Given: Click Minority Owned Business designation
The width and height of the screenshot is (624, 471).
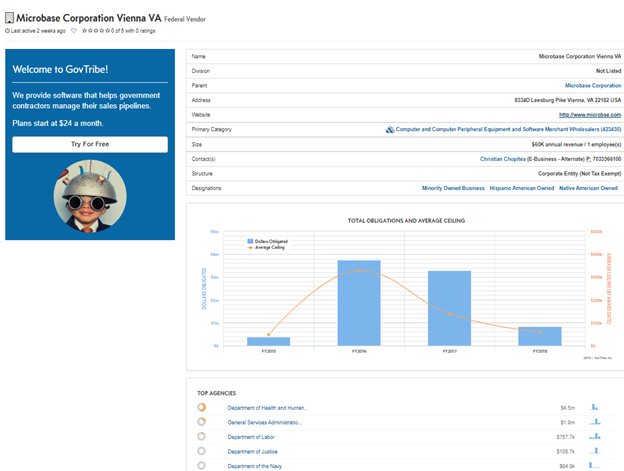Looking at the screenshot, I should click(453, 188).
